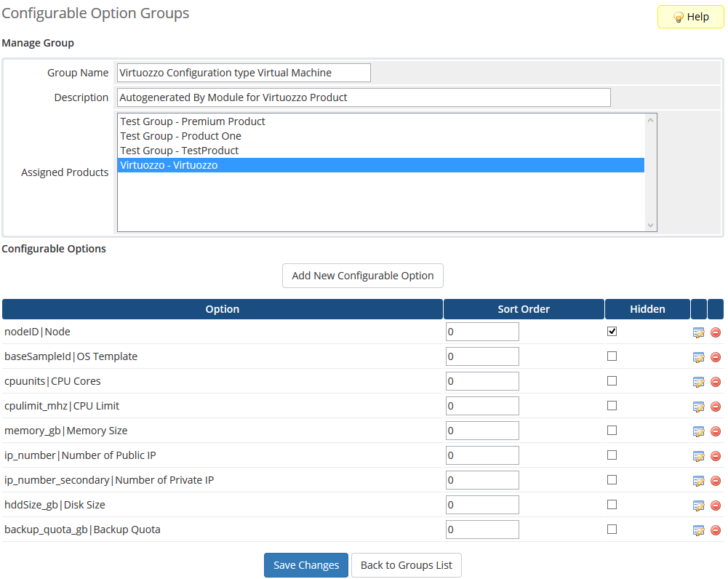Click Save Changes button
Viewport: 728px width, 579px height.
coord(306,565)
